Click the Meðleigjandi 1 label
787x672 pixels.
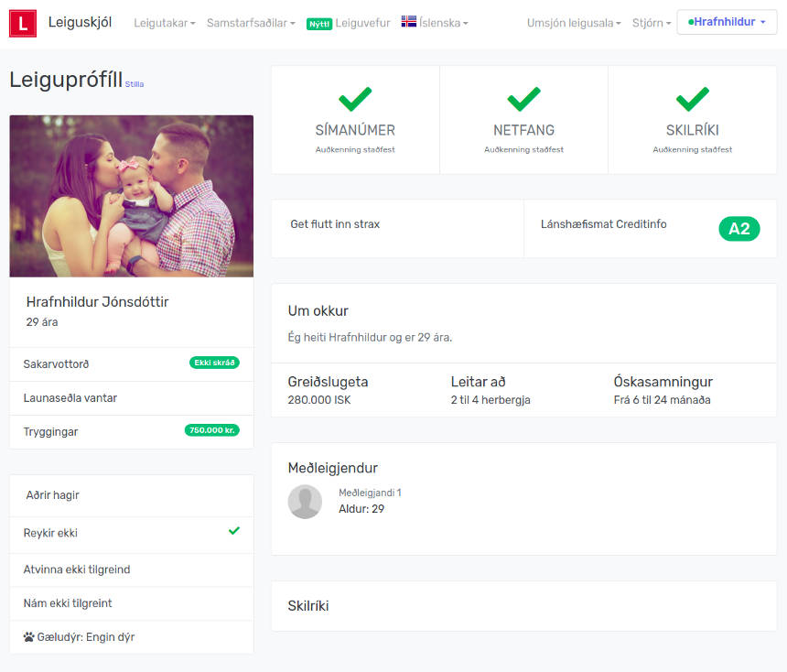pos(370,493)
